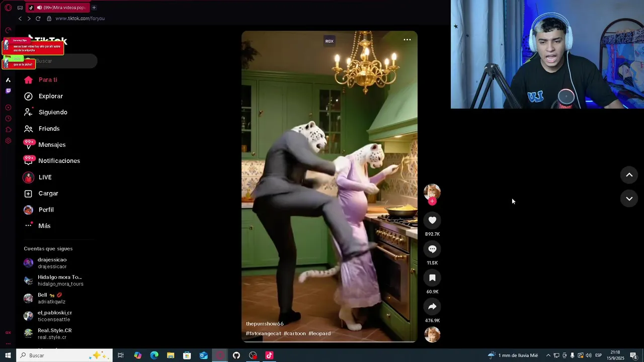Open followed account Hidalgo mora Tours

[53, 281]
